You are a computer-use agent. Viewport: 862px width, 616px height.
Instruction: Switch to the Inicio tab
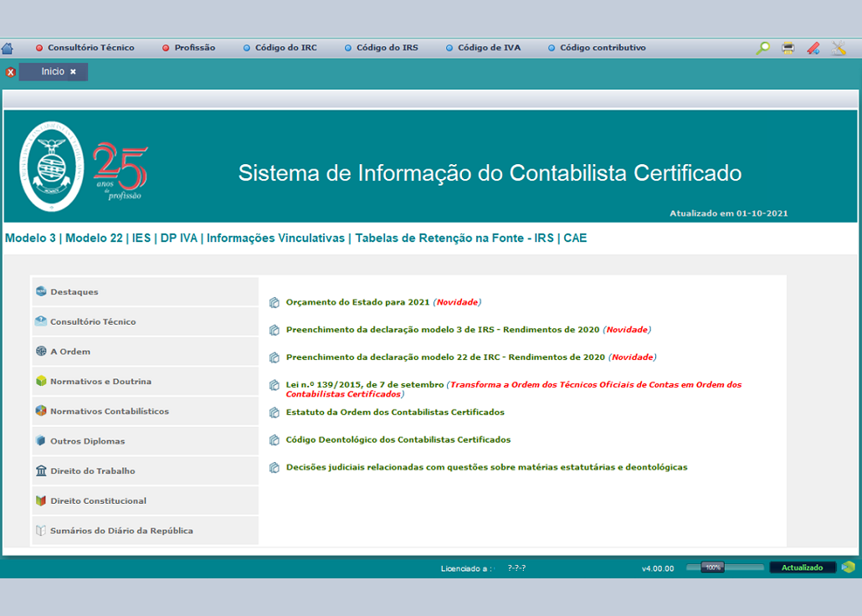53,71
